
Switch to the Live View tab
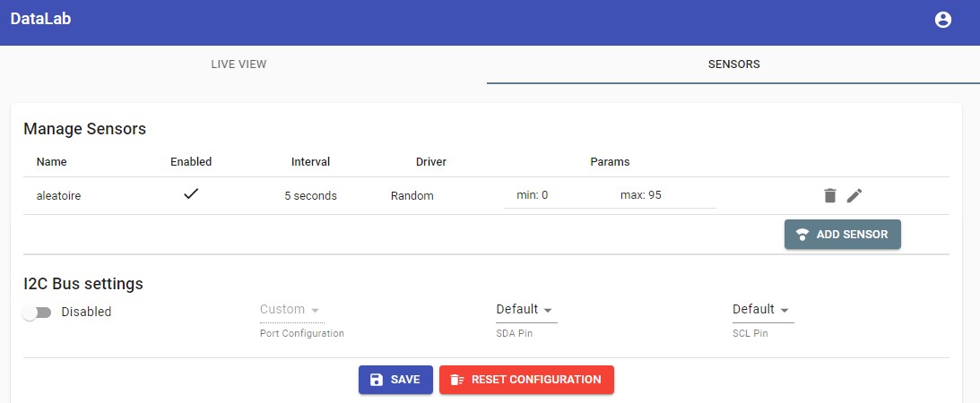pyautogui.click(x=238, y=64)
